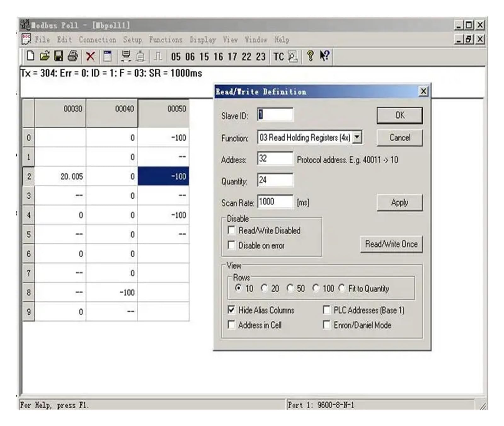
Task: Click the red X delete icon
Action: pos(90,56)
